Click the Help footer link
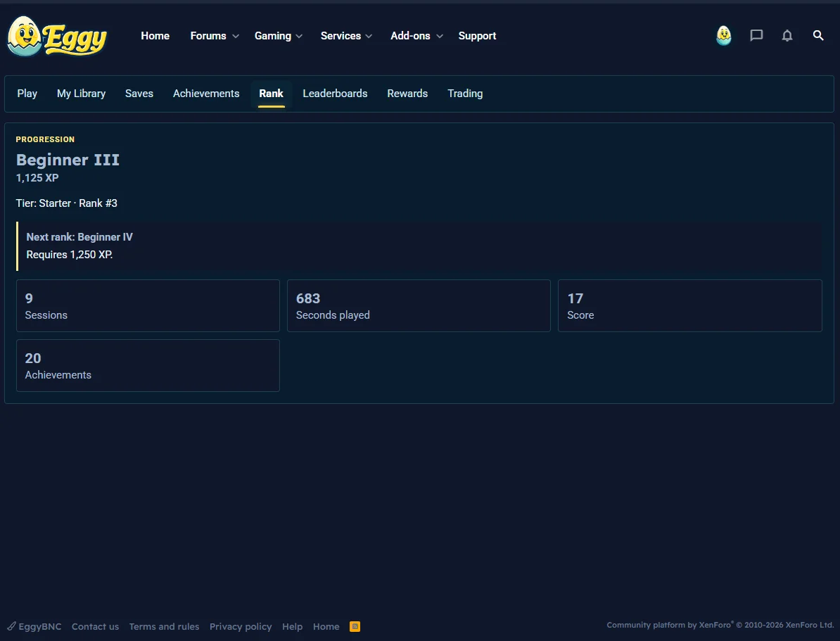Viewport: 840px width, 641px height. (293, 626)
